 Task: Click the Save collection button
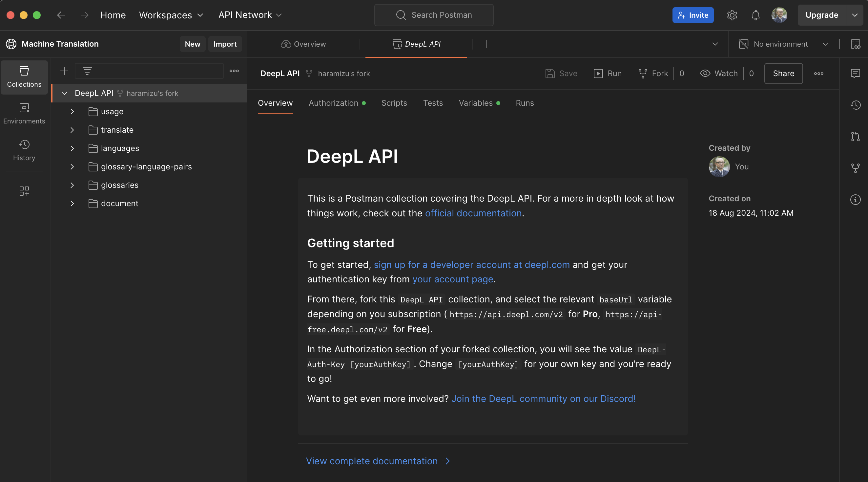pos(561,73)
